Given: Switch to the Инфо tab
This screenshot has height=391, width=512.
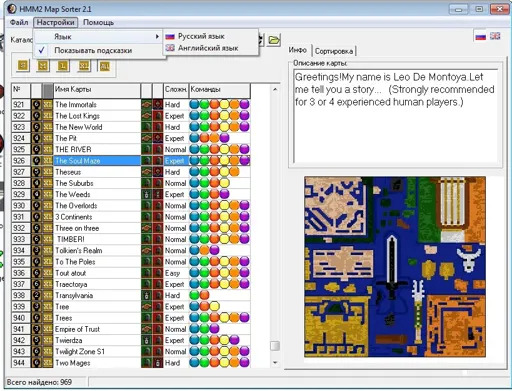Looking at the screenshot, I should click(298, 50).
